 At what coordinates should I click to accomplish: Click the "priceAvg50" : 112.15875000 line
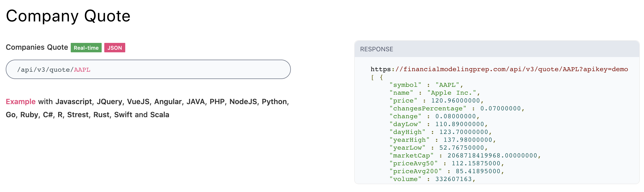[447, 163]
